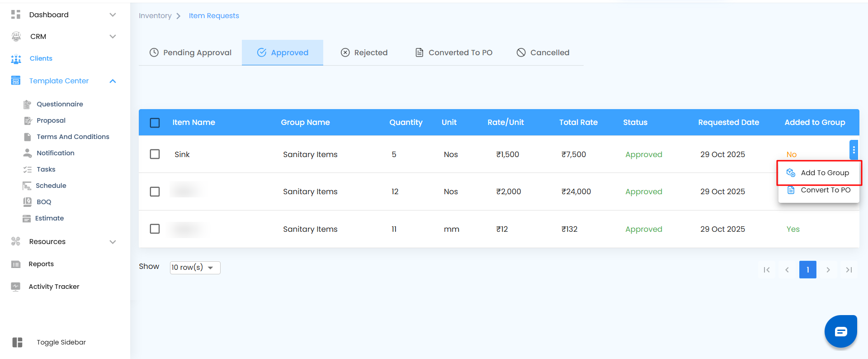Click the Dashboard grid icon
Viewport: 868px width, 359px height.
16,14
